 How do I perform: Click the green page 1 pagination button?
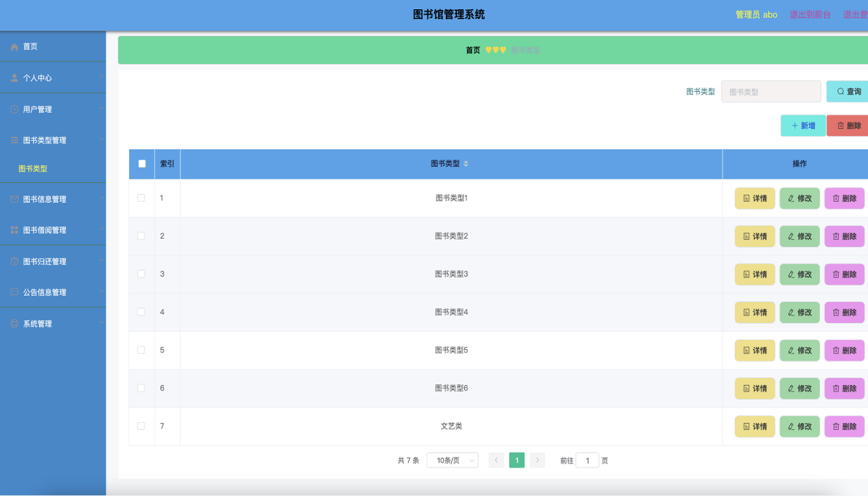tap(517, 460)
